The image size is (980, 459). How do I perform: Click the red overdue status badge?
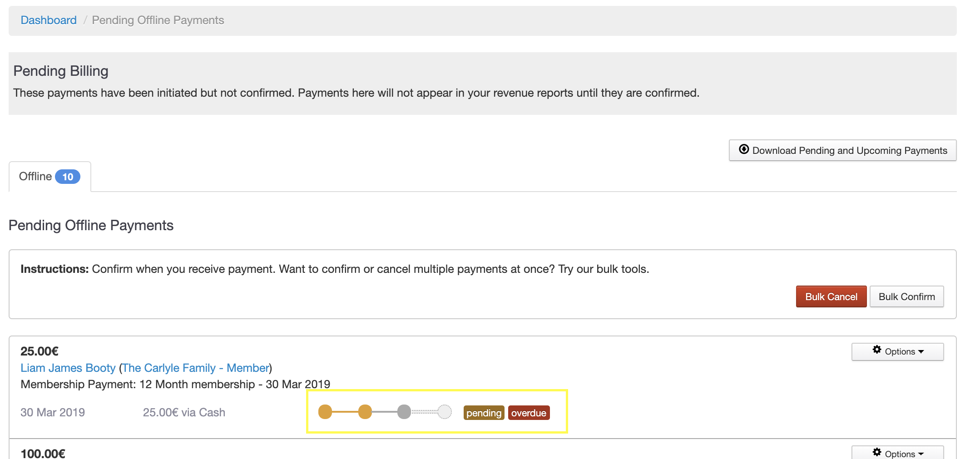529,413
